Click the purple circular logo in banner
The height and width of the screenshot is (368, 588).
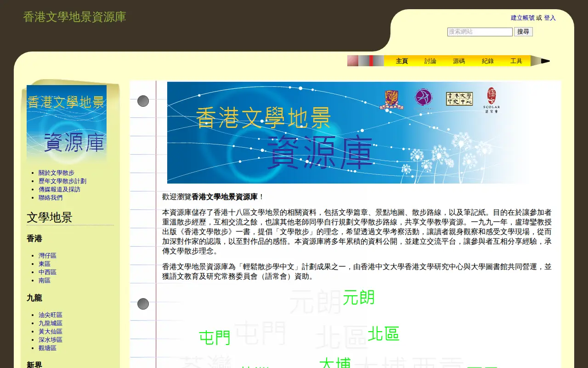click(424, 98)
